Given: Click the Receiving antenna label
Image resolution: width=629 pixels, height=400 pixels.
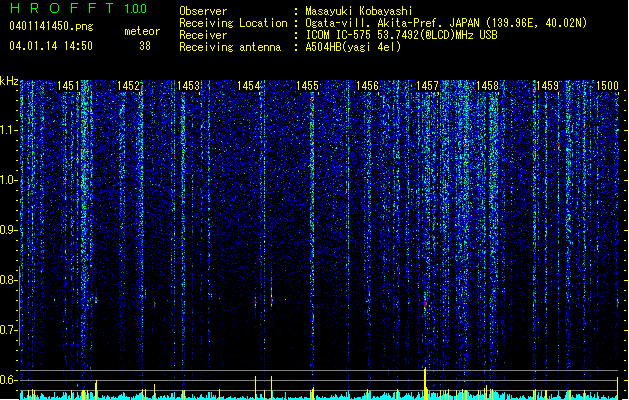Looking at the screenshot, I should 230,47.
